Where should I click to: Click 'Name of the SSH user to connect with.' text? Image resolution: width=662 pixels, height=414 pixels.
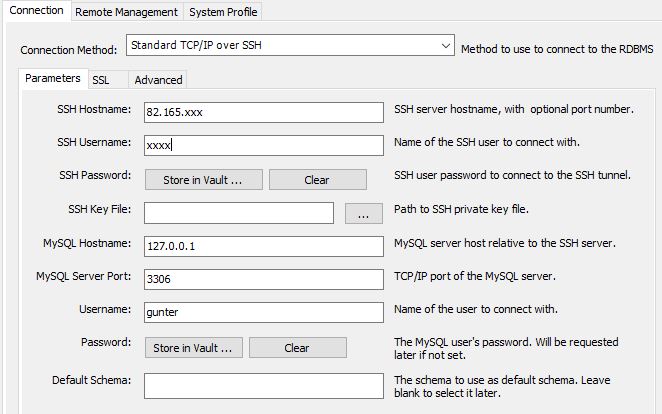pos(487,142)
